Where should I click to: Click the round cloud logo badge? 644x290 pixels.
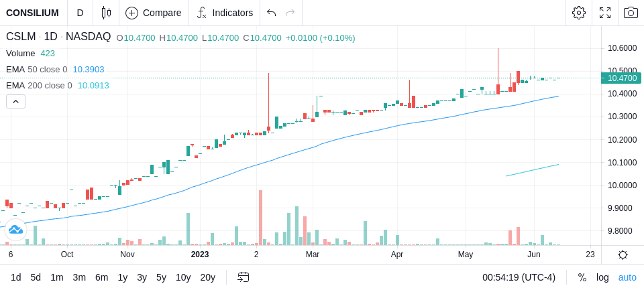[15, 230]
